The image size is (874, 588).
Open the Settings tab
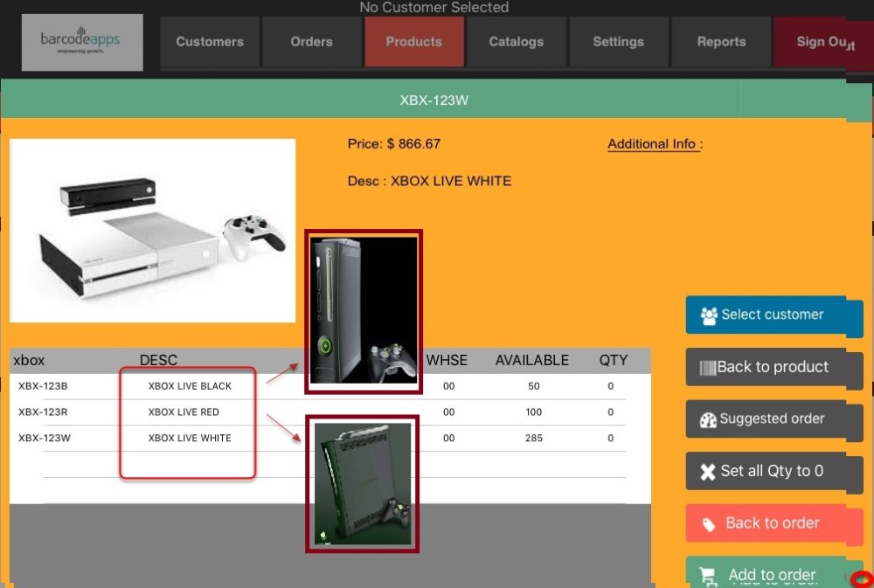click(x=619, y=42)
